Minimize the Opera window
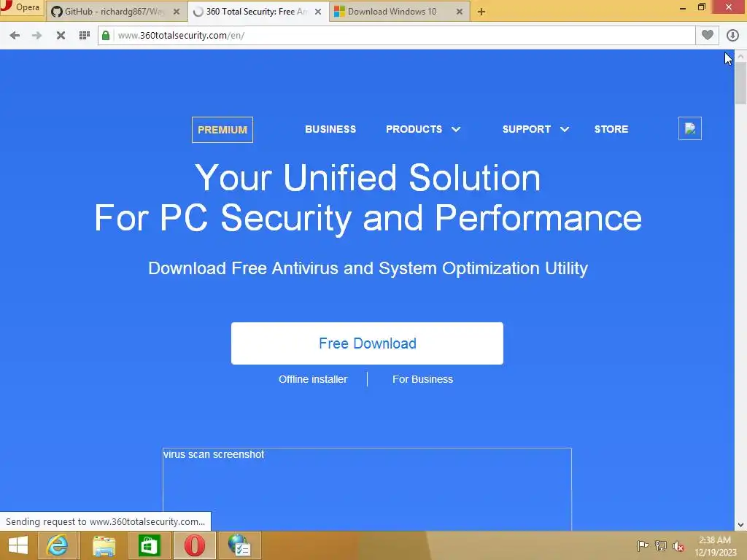 [x=683, y=7]
